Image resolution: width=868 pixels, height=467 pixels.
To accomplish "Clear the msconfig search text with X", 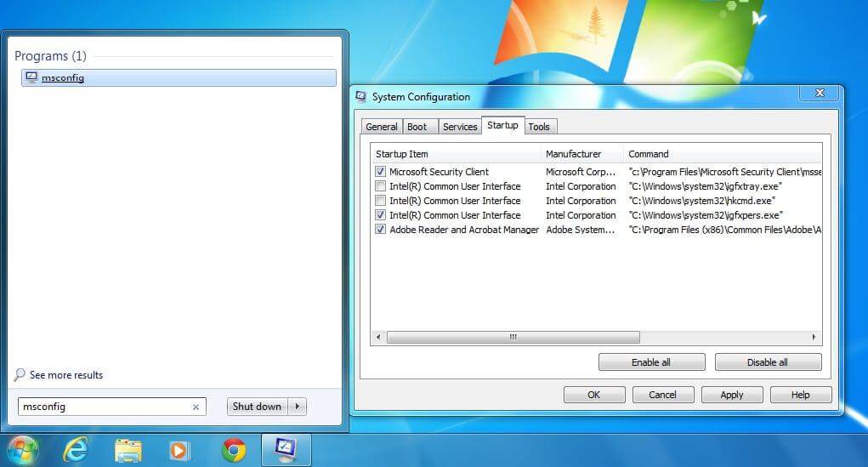I will coord(196,407).
